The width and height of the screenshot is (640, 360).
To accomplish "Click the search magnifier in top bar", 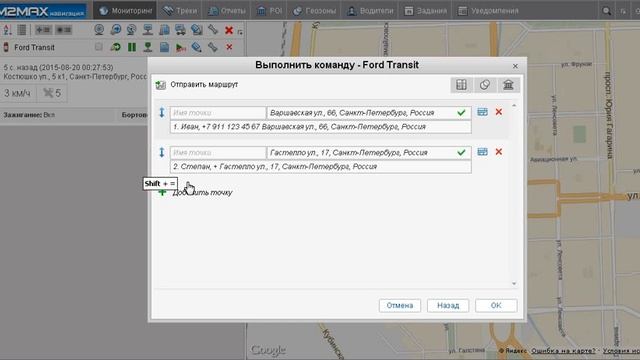I will pyautogui.click(x=607, y=11).
